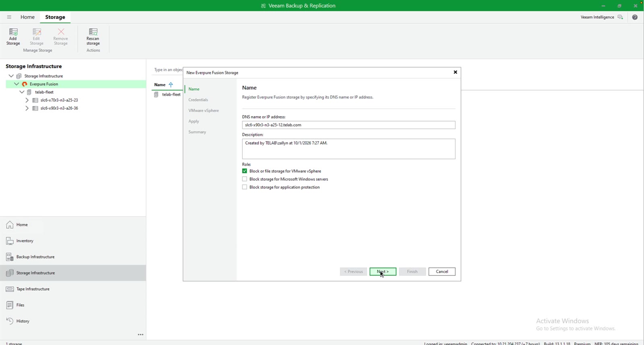Select telab-fleet in the storage tree

[44, 92]
